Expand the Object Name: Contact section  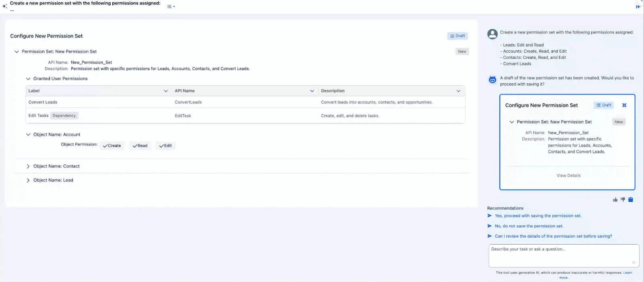point(28,166)
